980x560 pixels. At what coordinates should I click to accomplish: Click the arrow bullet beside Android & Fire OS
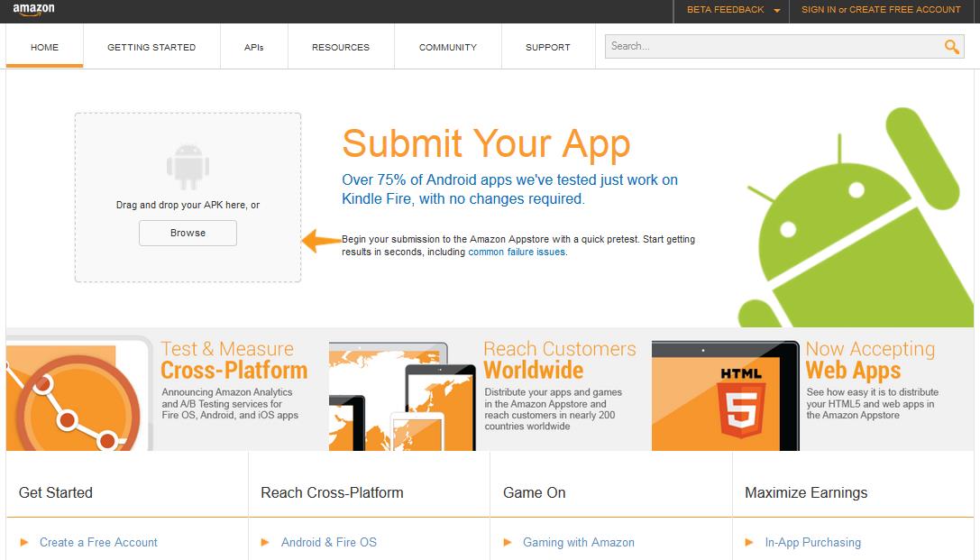tap(265, 543)
